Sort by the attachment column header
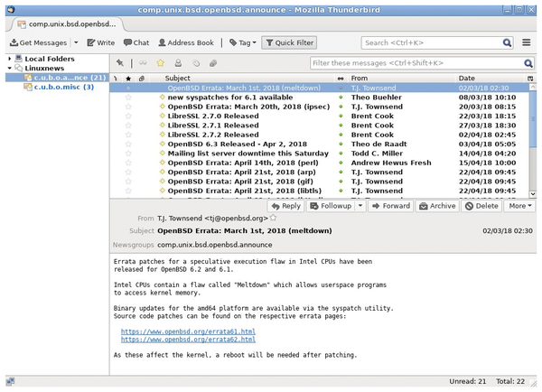 tap(142, 78)
